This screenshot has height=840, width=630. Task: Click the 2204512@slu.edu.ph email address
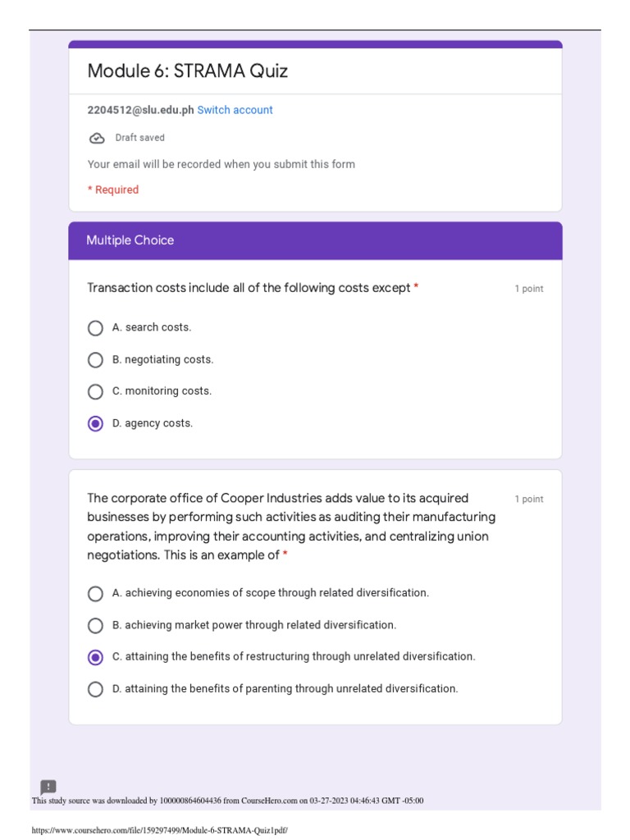(140, 110)
